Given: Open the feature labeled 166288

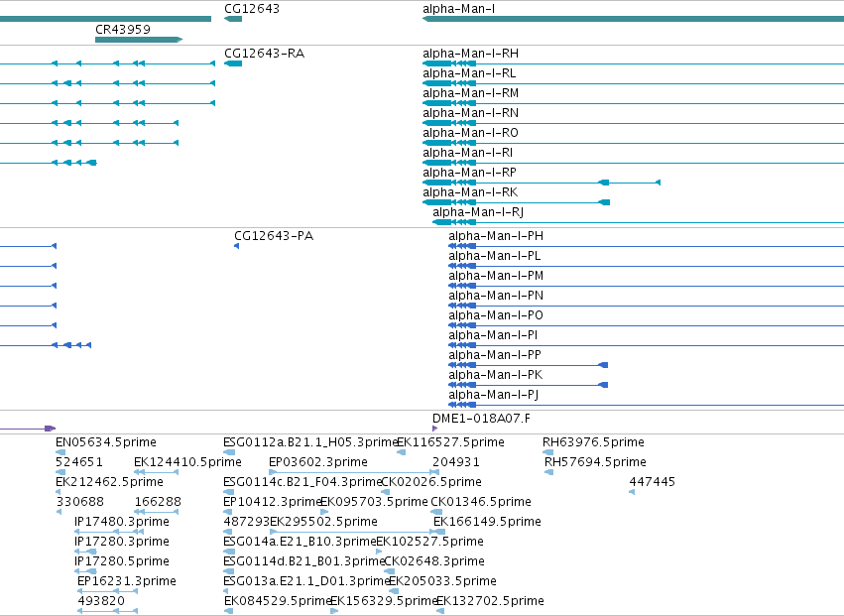Looking at the screenshot, I should coord(156,512).
